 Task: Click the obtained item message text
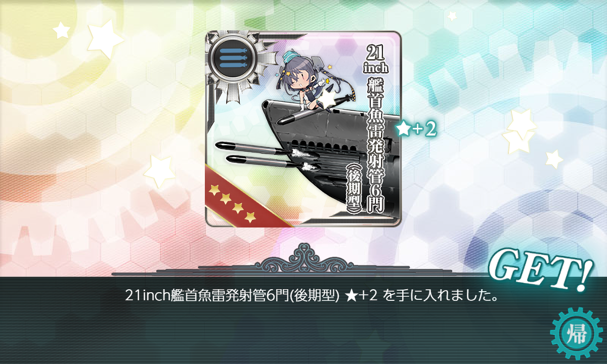pos(312,296)
